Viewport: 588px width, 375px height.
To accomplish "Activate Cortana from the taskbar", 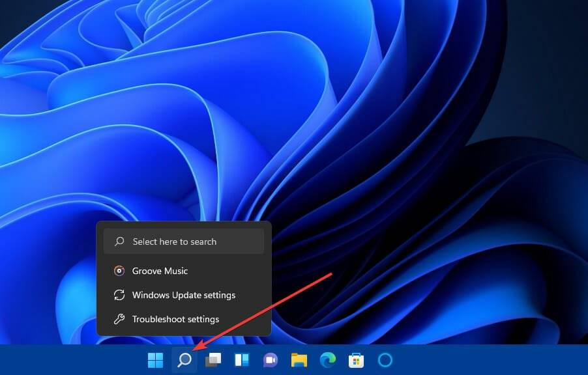I will (384, 359).
